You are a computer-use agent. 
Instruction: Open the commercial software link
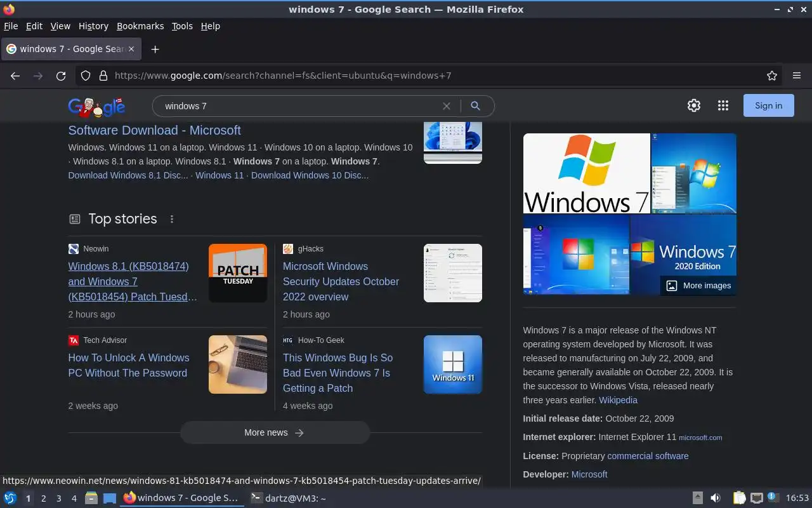tap(648, 456)
